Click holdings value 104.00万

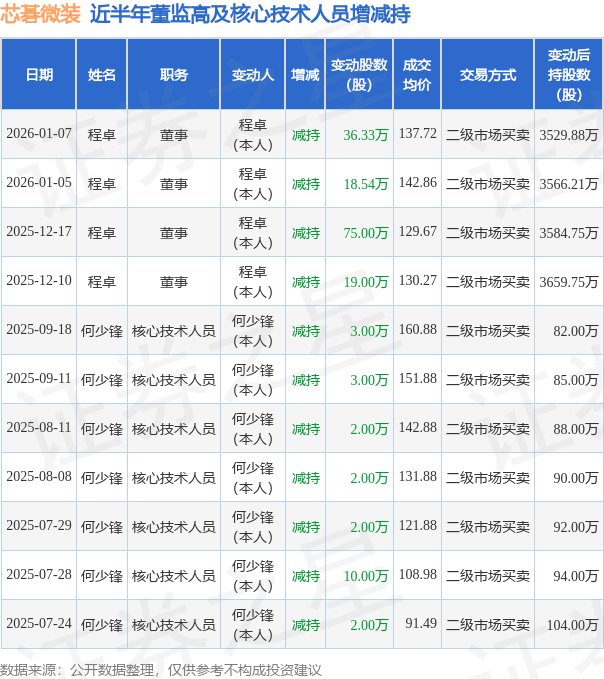pos(572,625)
